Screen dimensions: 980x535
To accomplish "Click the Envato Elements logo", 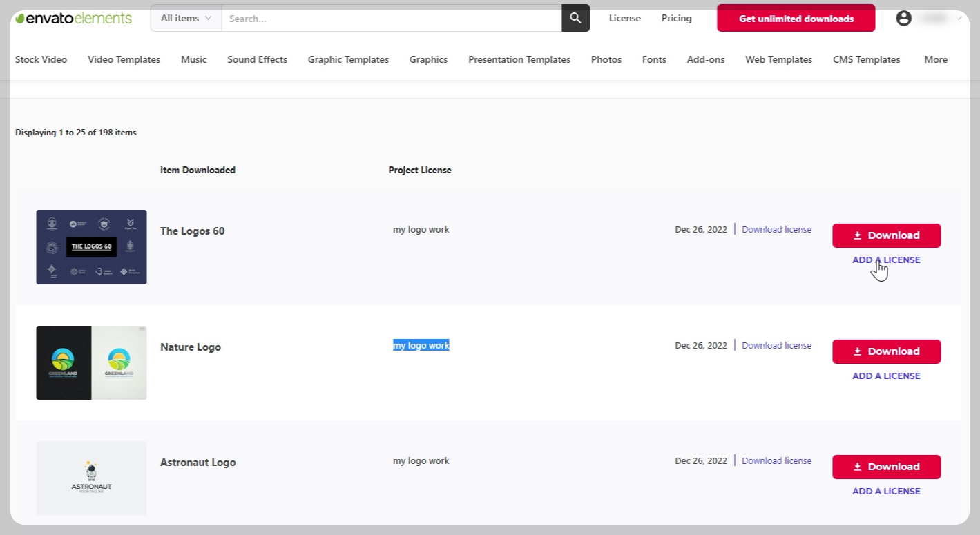I will [74, 18].
